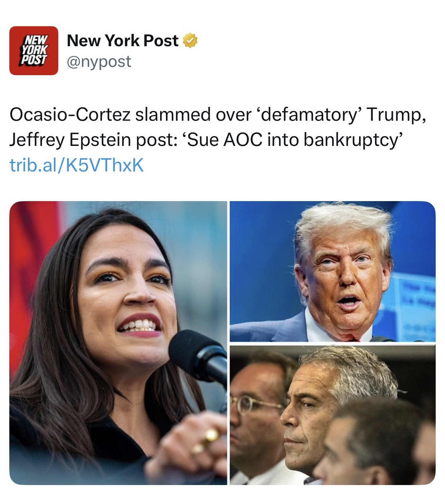
Task: Enlarge bottom-right photo of gray-haired man
Action: (333, 415)
